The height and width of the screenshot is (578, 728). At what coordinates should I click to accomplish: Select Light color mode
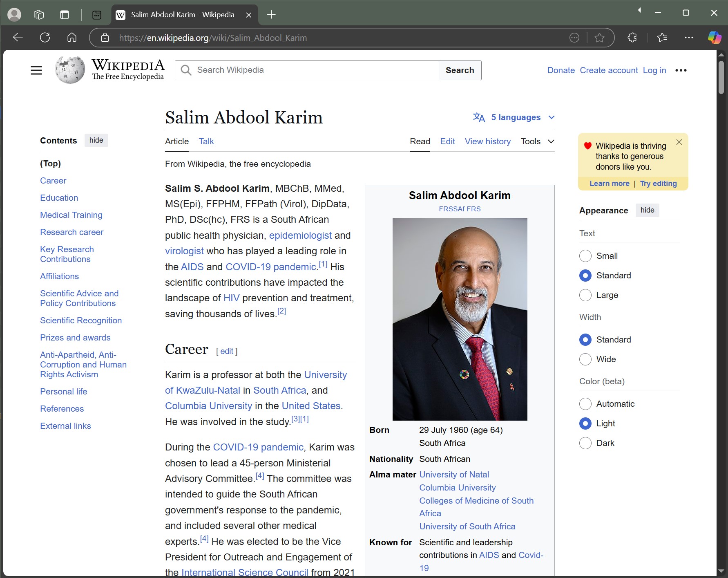point(585,423)
